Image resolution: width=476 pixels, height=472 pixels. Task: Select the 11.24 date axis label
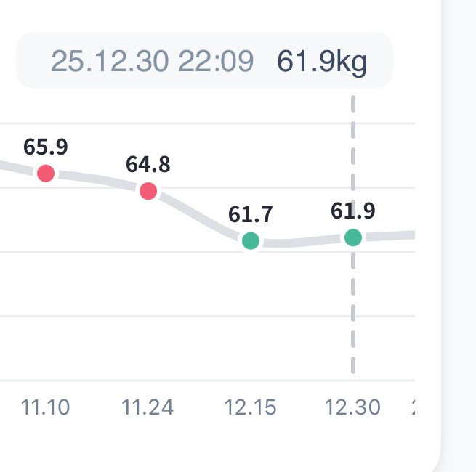148,408
